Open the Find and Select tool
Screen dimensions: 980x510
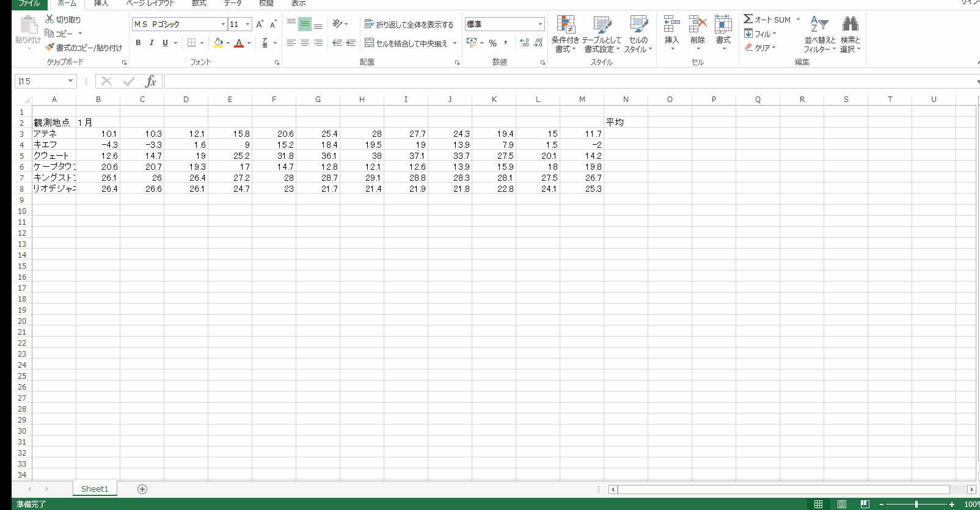coord(850,26)
